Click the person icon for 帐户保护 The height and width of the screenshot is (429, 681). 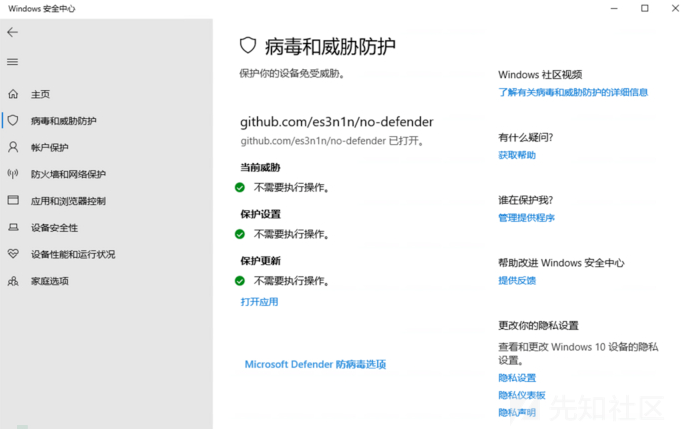[x=13, y=147]
